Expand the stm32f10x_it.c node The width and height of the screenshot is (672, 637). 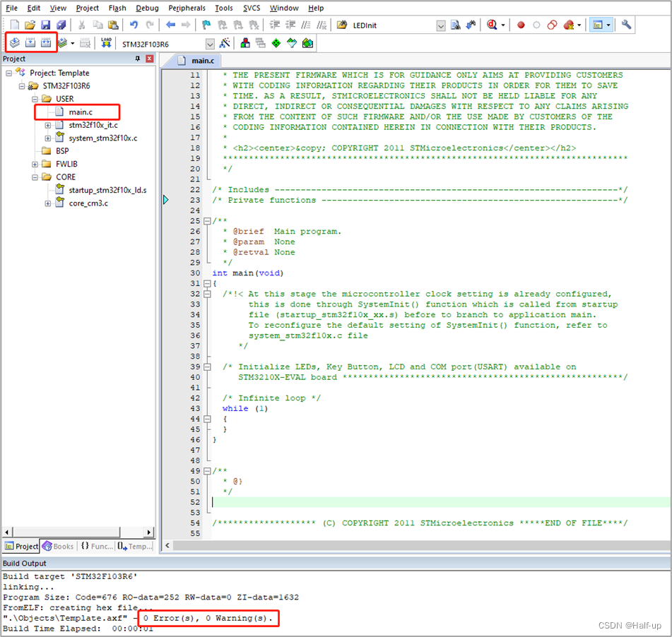[x=47, y=125]
